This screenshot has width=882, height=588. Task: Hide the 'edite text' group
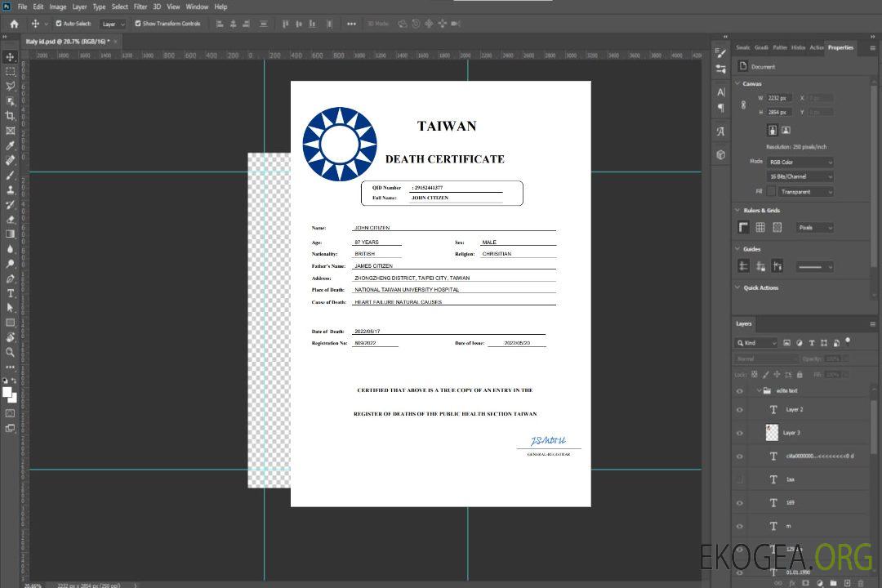[740, 391]
